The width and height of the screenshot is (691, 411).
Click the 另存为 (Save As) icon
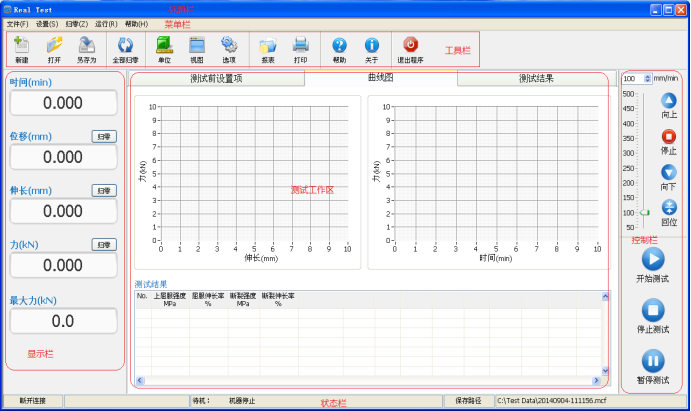coord(87,48)
